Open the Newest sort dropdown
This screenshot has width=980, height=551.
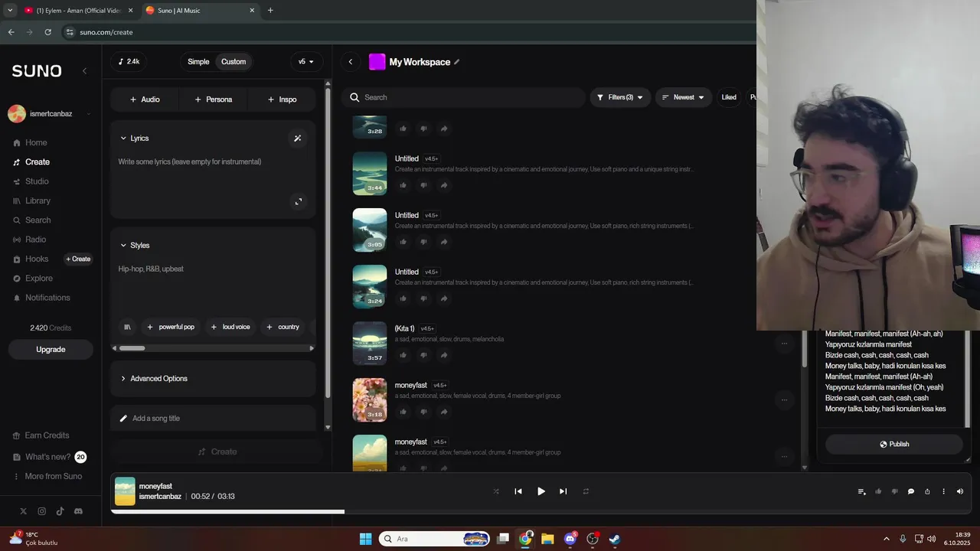click(x=683, y=97)
